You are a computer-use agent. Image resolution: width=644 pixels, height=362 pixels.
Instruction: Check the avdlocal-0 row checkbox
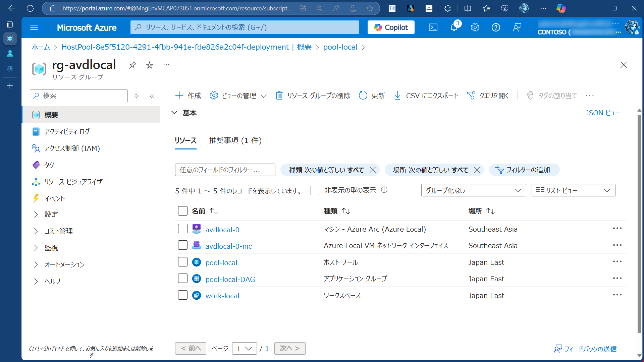pyautogui.click(x=183, y=229)
